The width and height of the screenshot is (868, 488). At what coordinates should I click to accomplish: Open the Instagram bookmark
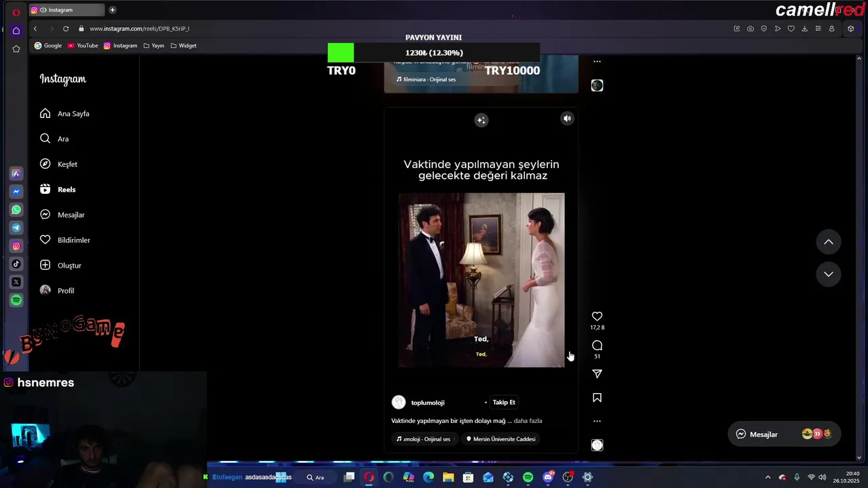point(120,45)
